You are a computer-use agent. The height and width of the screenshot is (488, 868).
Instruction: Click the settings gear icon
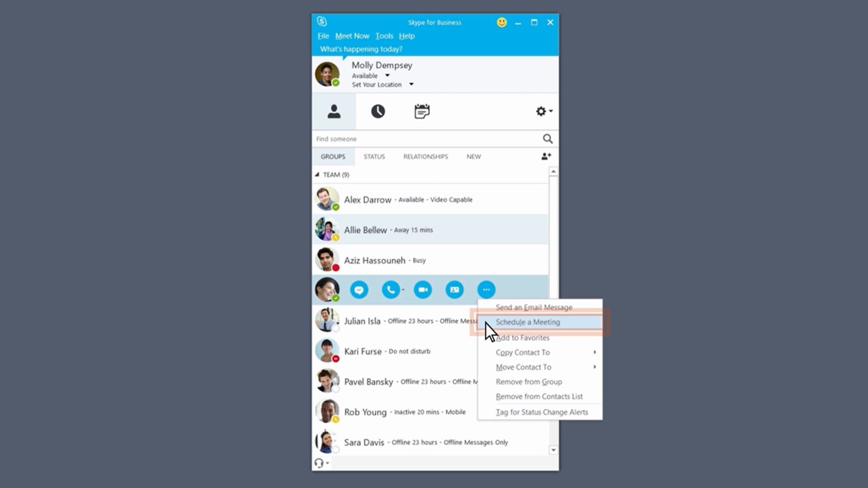(x=541, y=112)
